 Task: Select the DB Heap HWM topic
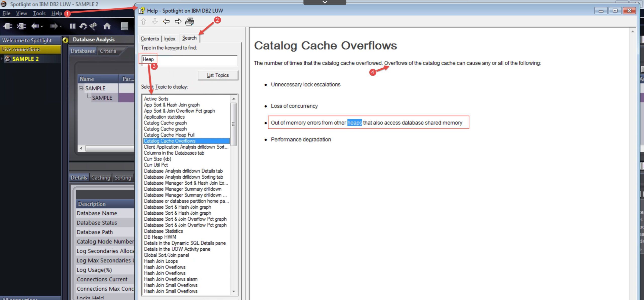pyautogui.click(x=160, y=237)
